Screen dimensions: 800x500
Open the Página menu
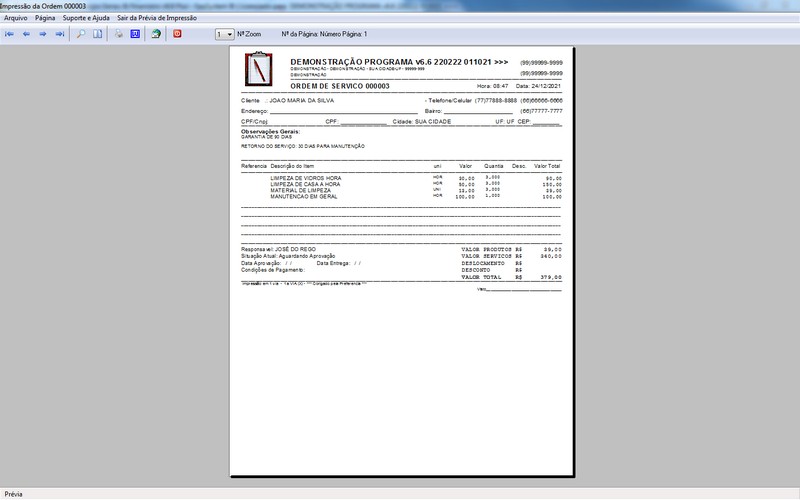(x=45, y=18)
